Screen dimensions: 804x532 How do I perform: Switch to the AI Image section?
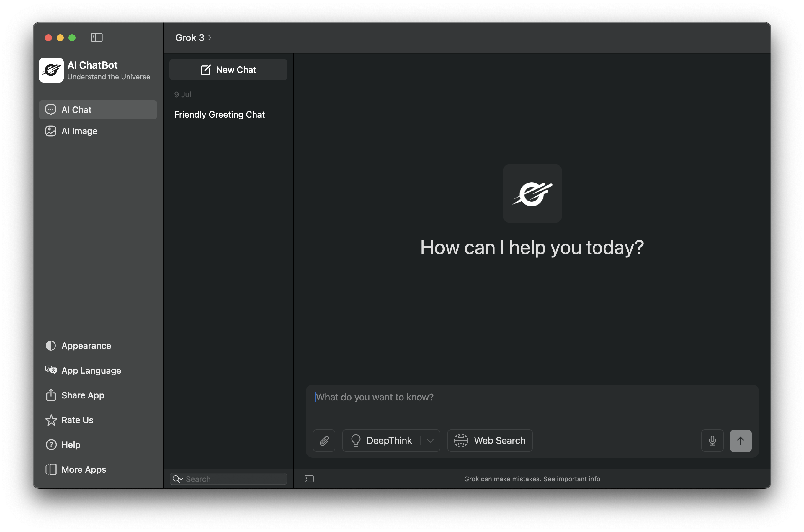pos(98,131)
